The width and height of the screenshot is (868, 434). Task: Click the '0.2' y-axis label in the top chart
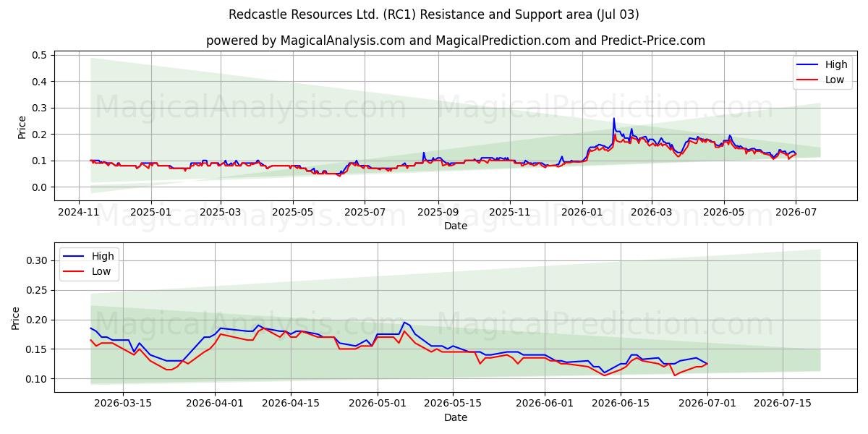40,135
